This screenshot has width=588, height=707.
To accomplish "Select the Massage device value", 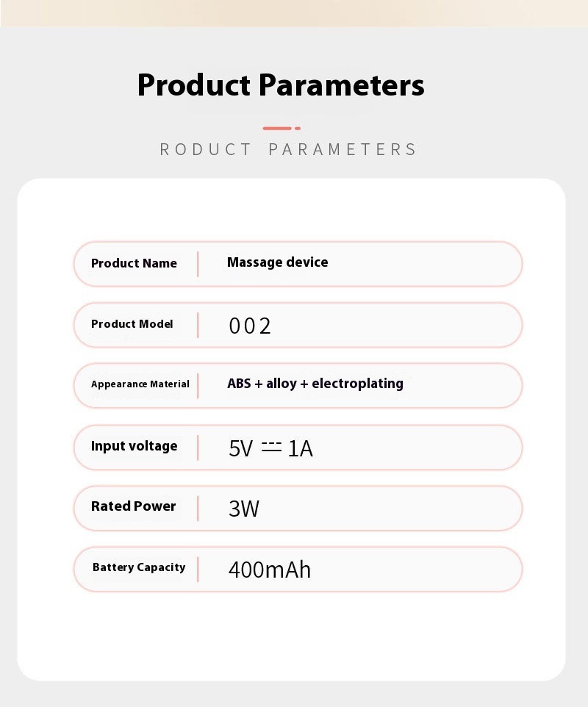I will [x=277, y=262].
